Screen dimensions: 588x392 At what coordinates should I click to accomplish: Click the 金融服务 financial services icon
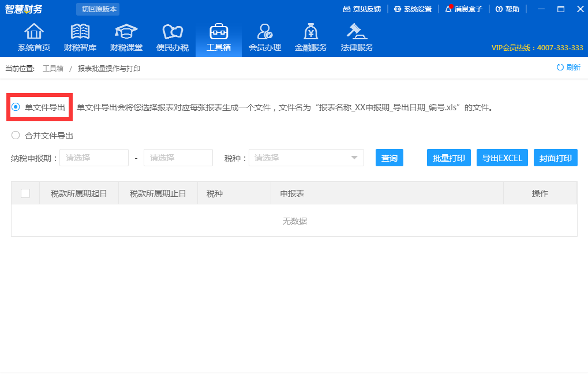[x=310, y=36]
